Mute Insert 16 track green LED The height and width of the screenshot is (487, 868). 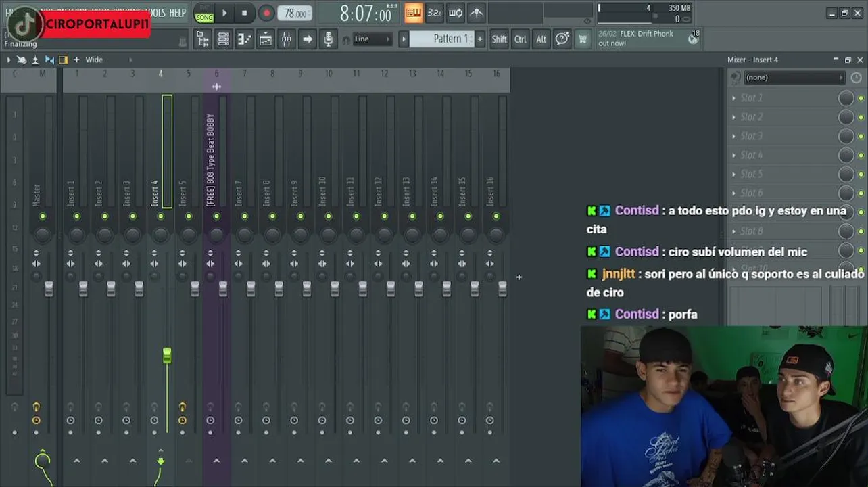[496, 216]
